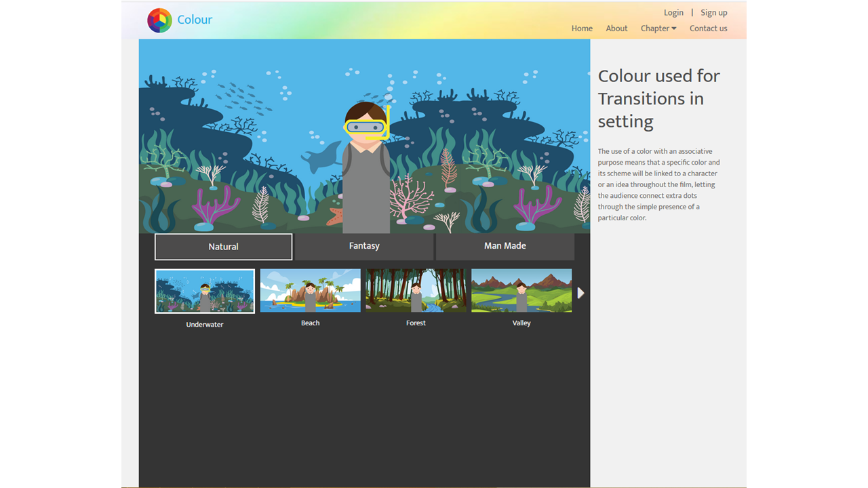Go to the About page
The width and height of the screenshot is (868, 488).
616,28
